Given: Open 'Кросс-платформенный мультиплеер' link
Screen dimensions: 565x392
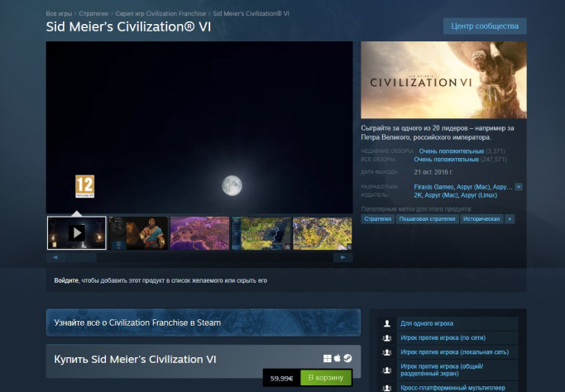Looking at the screenshot, I should (x=453, y=388).
